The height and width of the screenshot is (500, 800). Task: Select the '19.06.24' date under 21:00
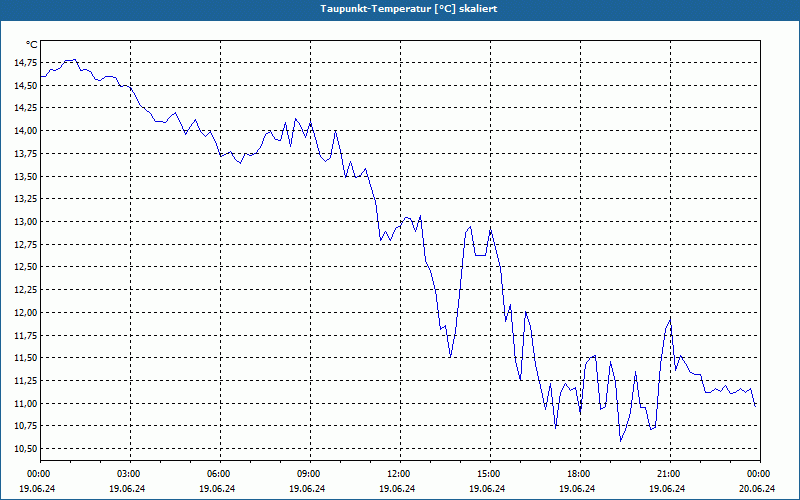[x=667, y=489]
